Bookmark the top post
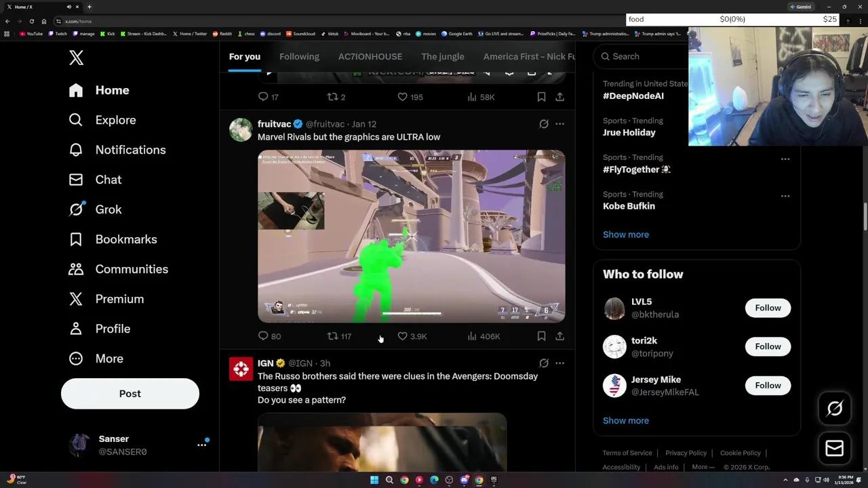The image size is (868, 488). tap(541, 97)
